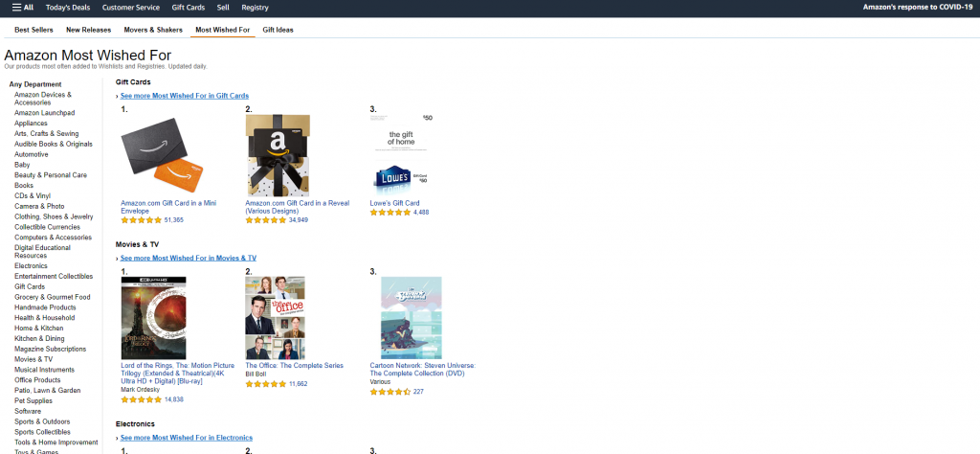Open Amazon.com Gift Card in a Mini Envelope title
The width and height of the screenshot is (980, 454).
168,207
